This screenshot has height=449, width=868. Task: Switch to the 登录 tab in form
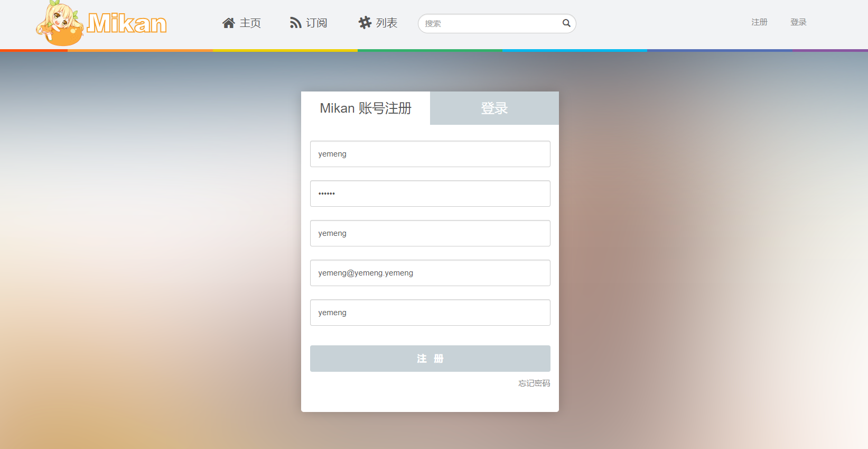494,108
